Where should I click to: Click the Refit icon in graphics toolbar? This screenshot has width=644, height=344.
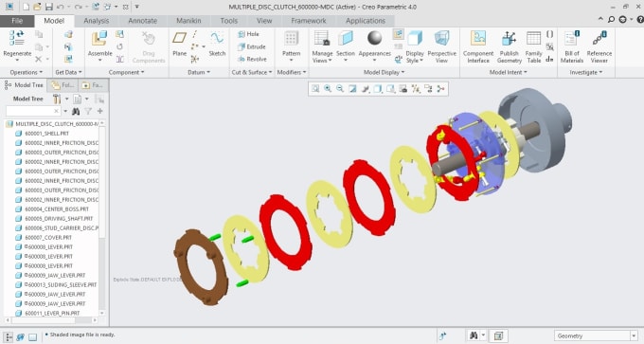(x=315, y=89)
